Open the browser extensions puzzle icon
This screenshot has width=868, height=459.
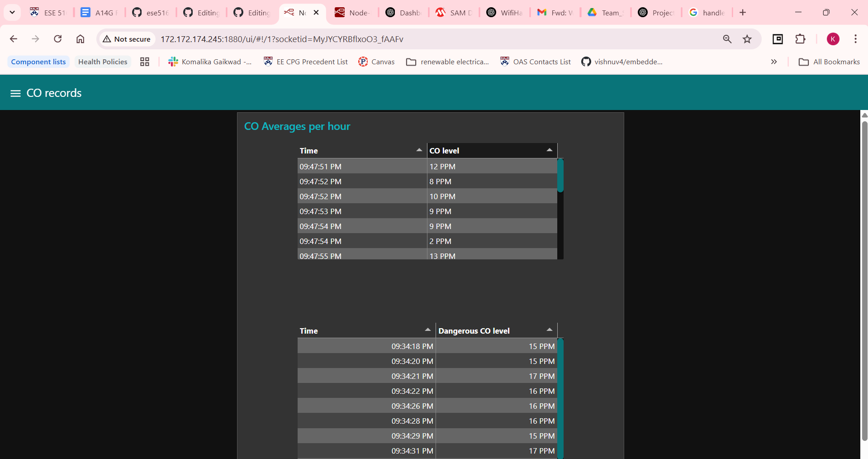[800, 39]
